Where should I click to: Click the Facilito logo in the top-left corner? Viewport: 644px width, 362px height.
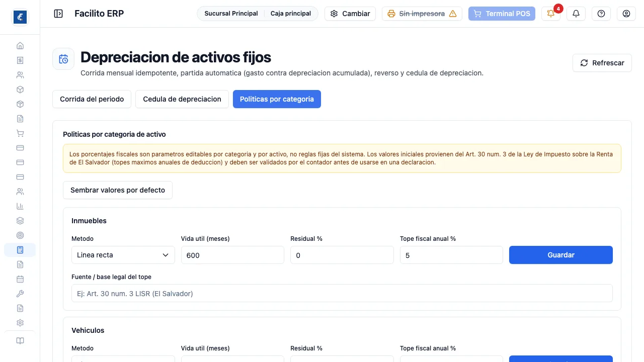(x=20, y=17)
